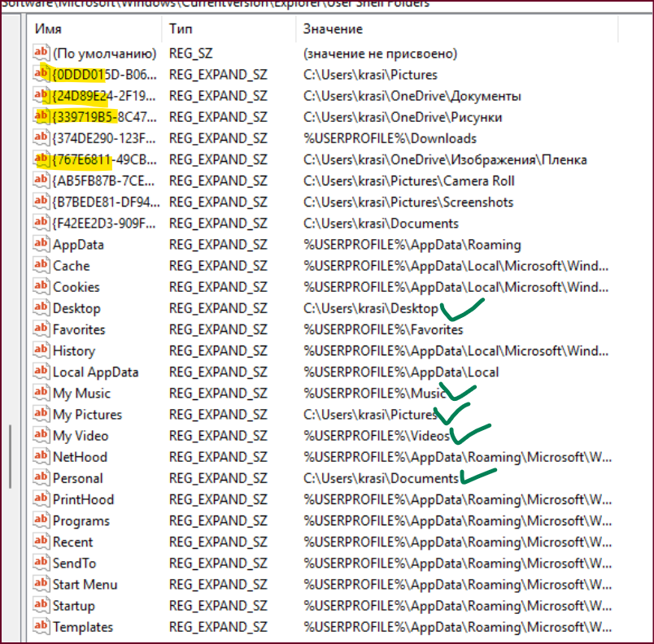This screenshot has height=644, width=654.
Task: Click the string icon beside Personal
Action: (x=41, y=477)
